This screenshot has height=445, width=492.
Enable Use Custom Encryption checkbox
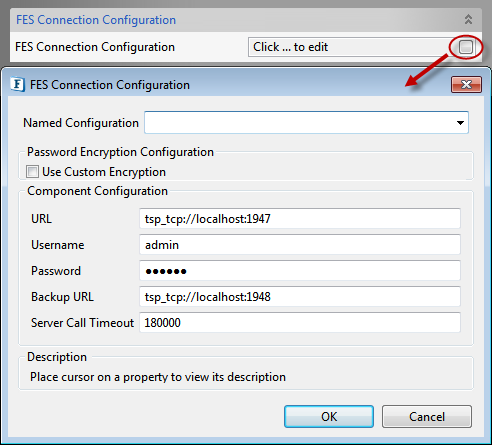[x=32, y=172]
